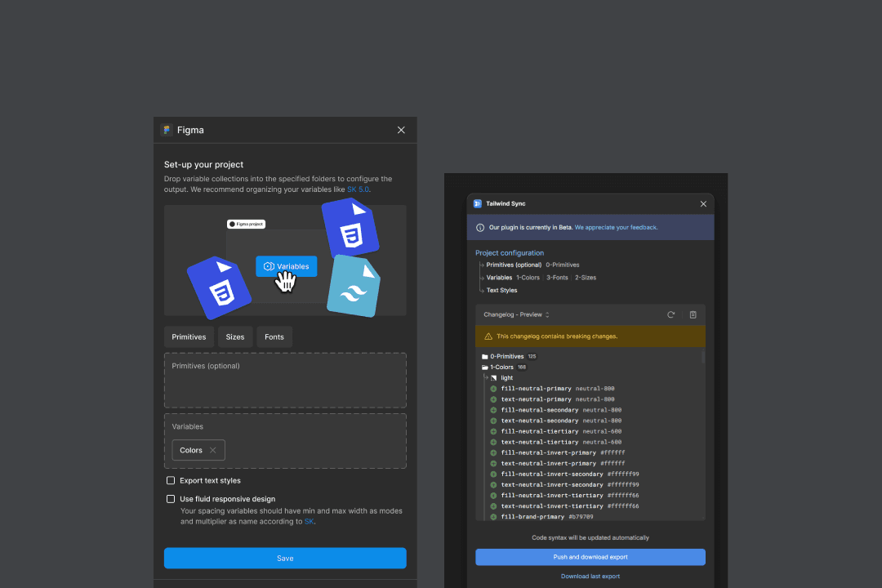Select the Primitives collection chip
The height and width of the screenshot is (588, 882).
(189, 337)
